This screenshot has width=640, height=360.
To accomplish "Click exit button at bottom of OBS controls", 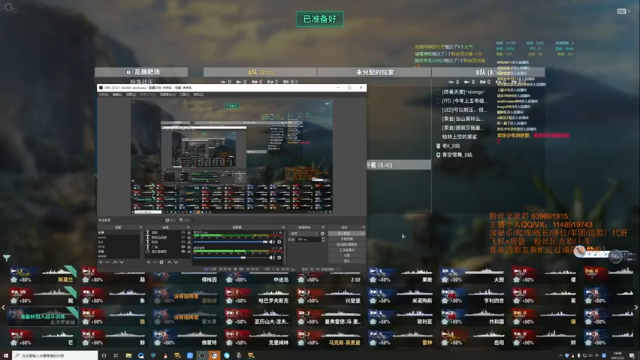I will click(346, 261).
